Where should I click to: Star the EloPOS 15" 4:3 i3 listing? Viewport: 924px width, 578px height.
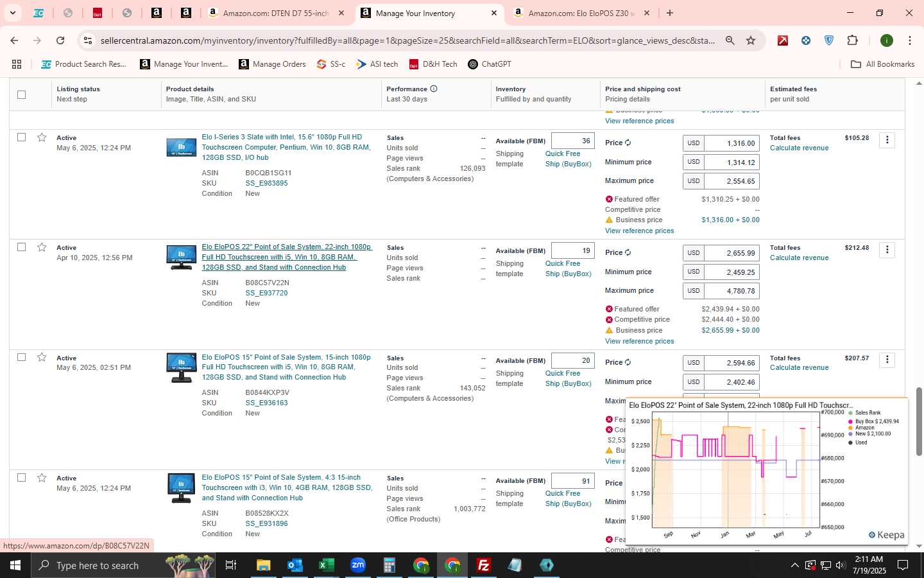click(42, 478)
